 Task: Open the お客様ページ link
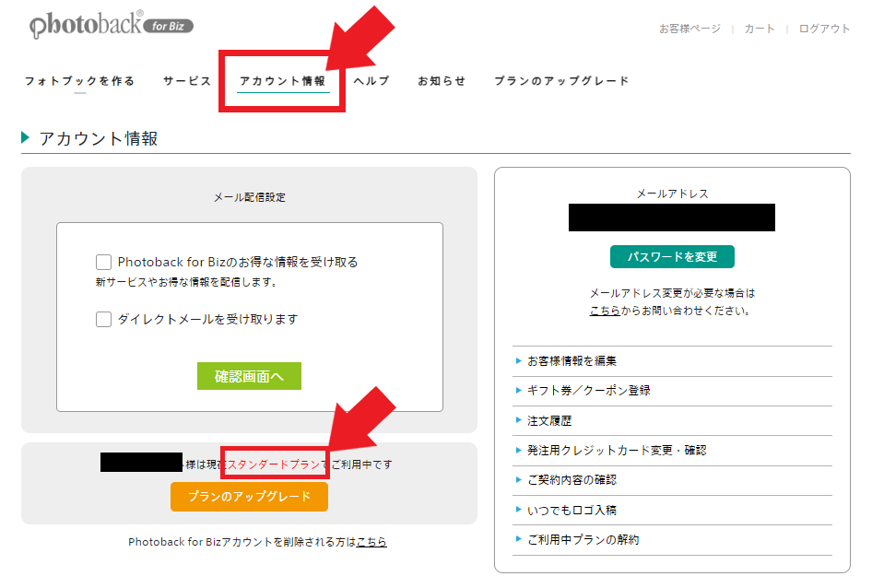(x=689, y=29)
